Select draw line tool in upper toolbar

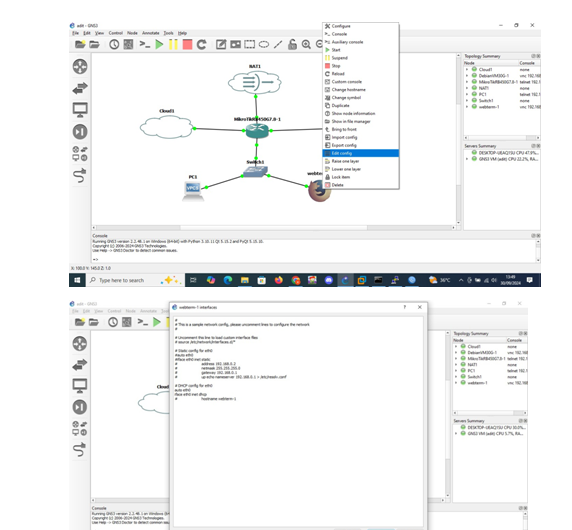[x=278, y=45]
